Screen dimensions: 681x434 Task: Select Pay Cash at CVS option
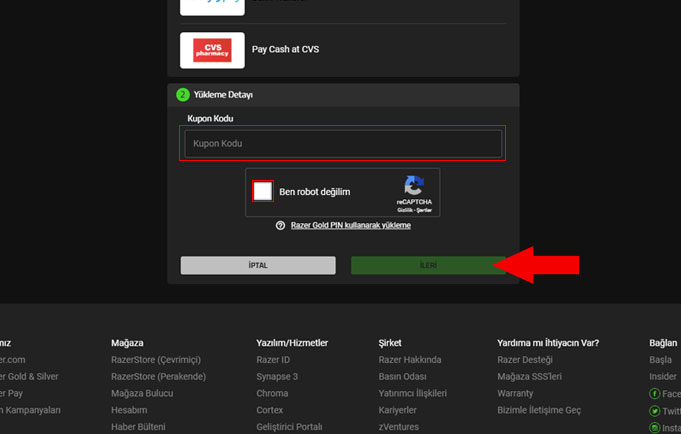point(285,50)
